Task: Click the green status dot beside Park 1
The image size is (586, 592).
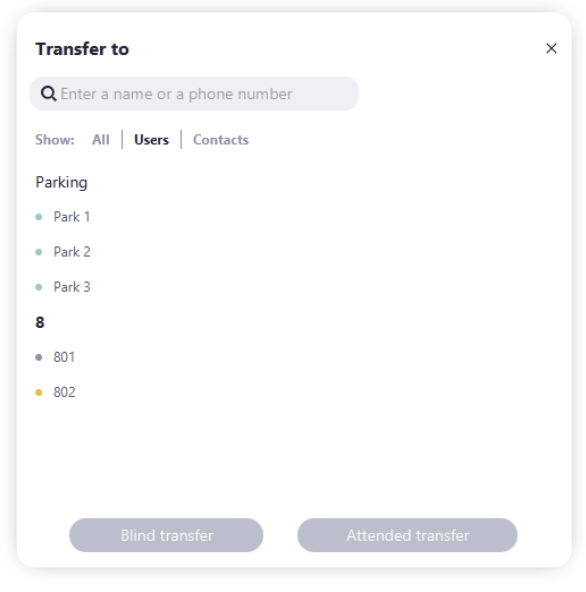Action: pyautogui.click(x=39, y=217)
